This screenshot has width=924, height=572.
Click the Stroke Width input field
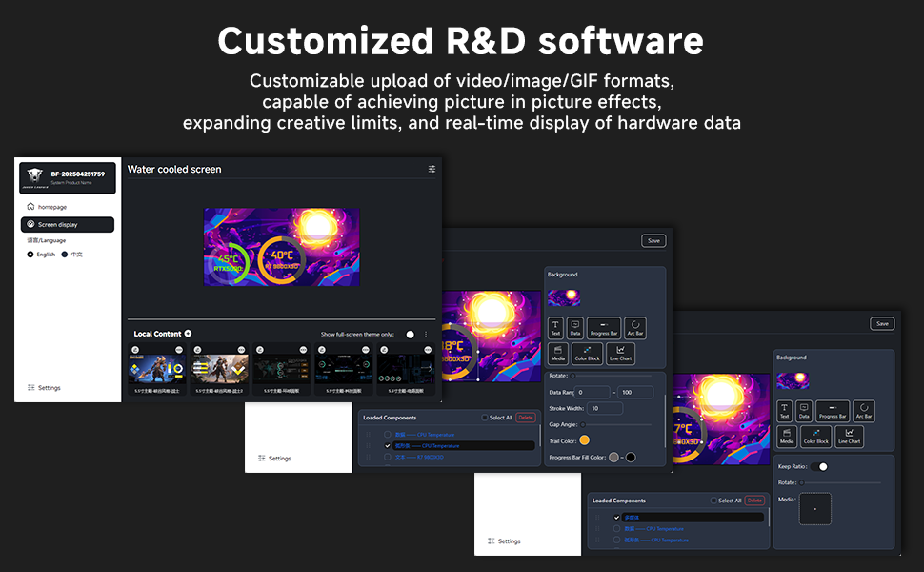tap(604, 408)
